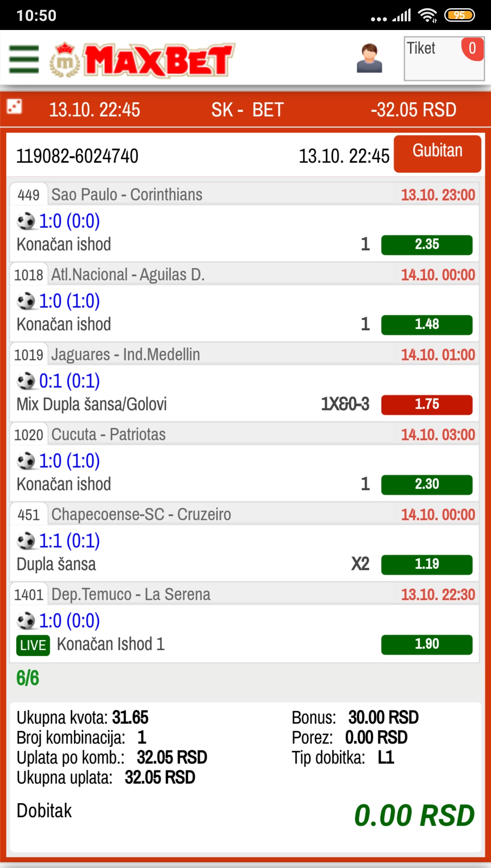The image size is (491, 868).
Task: Select the LIVE badge on Dep.Temuco bet
Action: pos(33,645)
